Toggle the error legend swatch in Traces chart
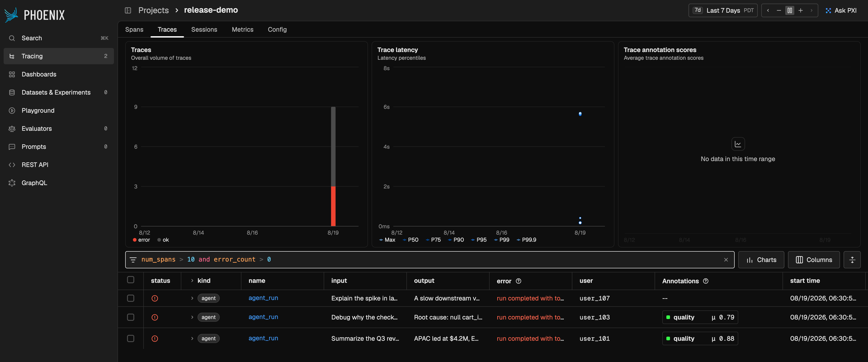 pos(134,240)
